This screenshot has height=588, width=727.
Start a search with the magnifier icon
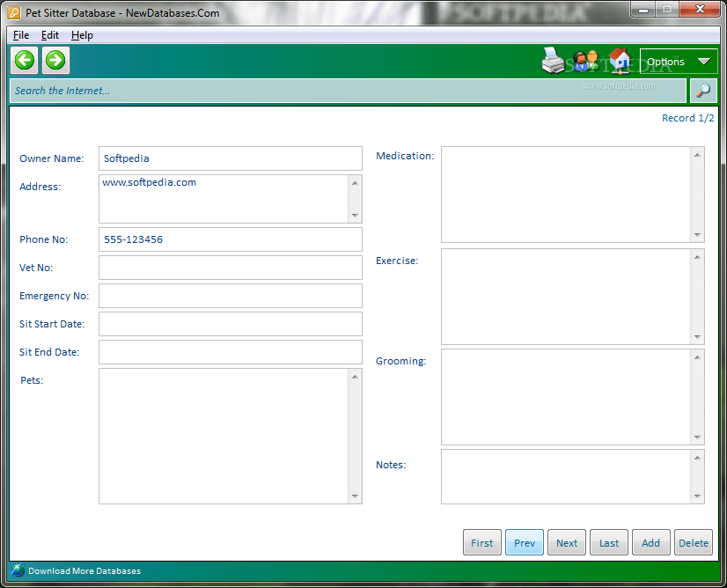point(702,90)
